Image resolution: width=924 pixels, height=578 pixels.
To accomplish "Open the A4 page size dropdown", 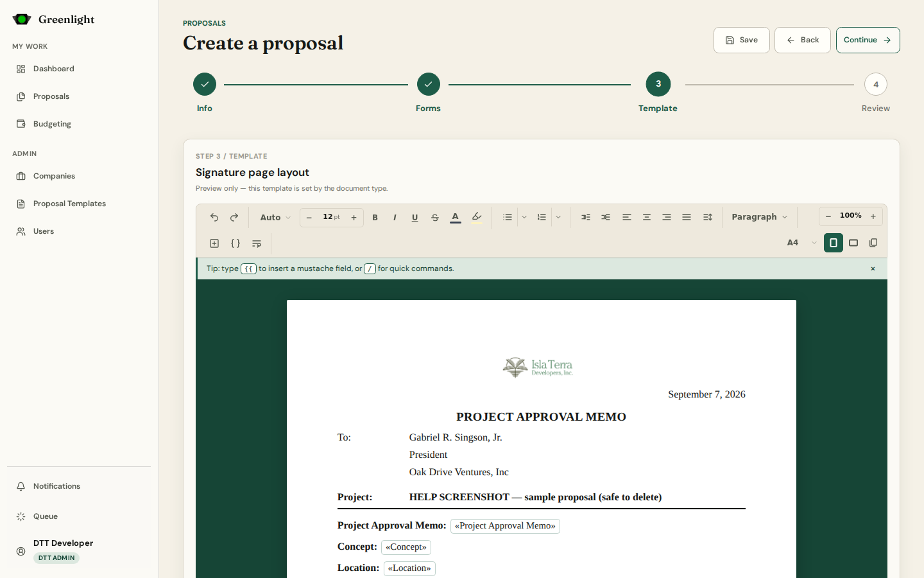I will point(801,243).
